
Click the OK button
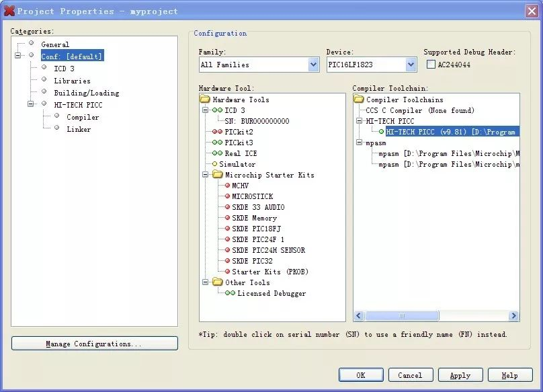click(361, 375)
